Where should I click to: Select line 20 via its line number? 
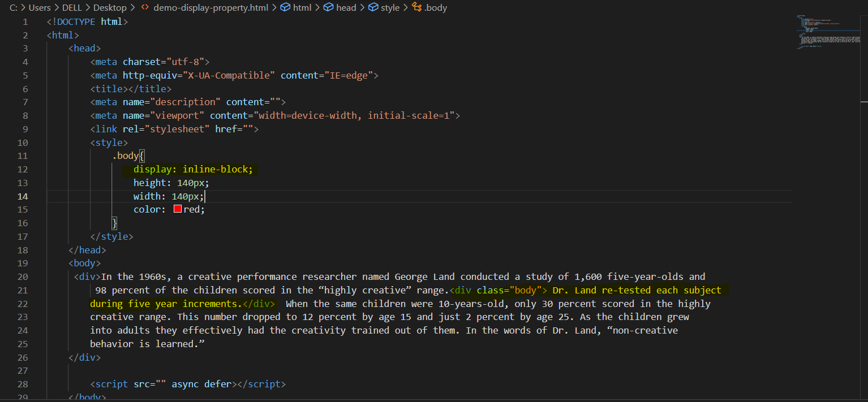(22, 276)
